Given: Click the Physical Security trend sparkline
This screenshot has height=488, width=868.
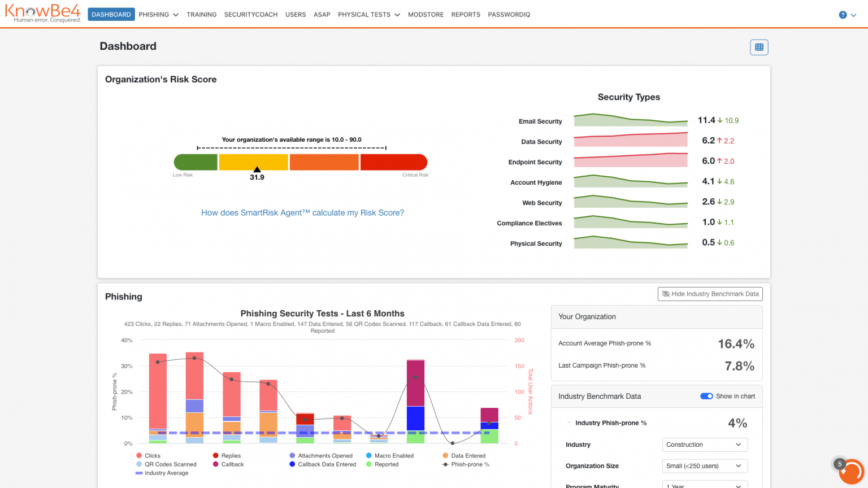Looking at the screenshot, I should tap(631, 242).
